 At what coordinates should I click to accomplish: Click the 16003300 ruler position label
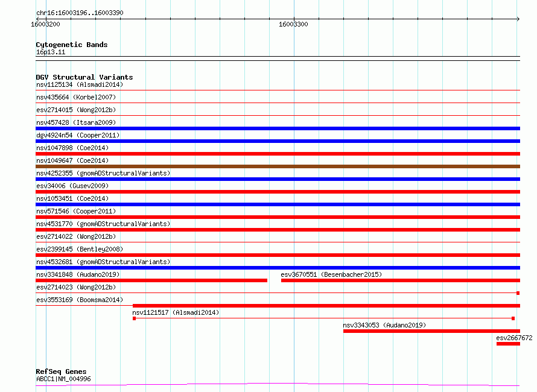point(293,24)
